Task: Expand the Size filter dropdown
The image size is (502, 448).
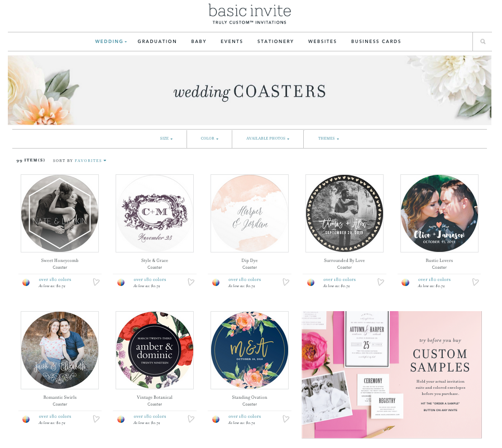Action: tap(166, 139)
